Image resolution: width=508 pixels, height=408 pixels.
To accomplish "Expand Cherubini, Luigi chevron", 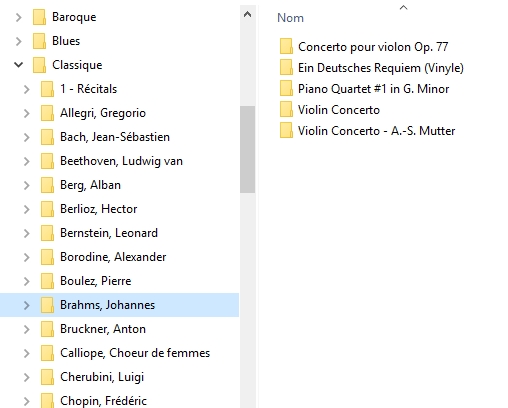I will tap(27, 377).
